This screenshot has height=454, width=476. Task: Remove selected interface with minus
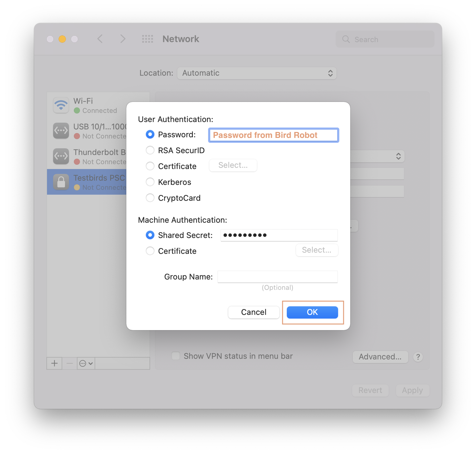(70, 363)
